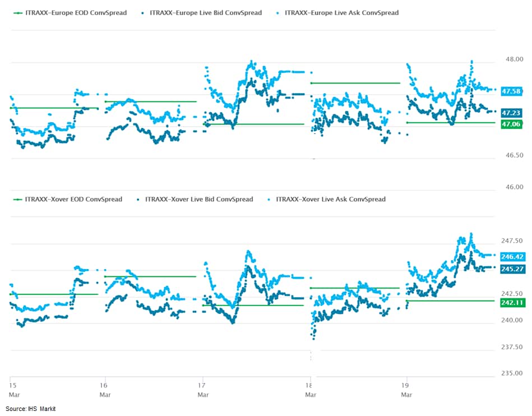Click the 48.00 y-axis label

pos(515,59)
